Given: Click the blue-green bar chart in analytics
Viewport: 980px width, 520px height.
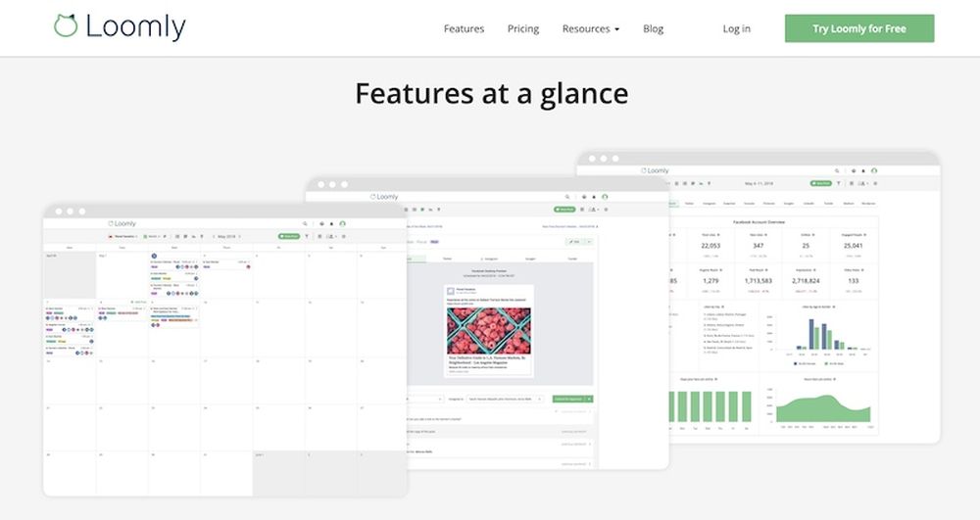Looking at the screenshot, I should (x=820, y=335).
